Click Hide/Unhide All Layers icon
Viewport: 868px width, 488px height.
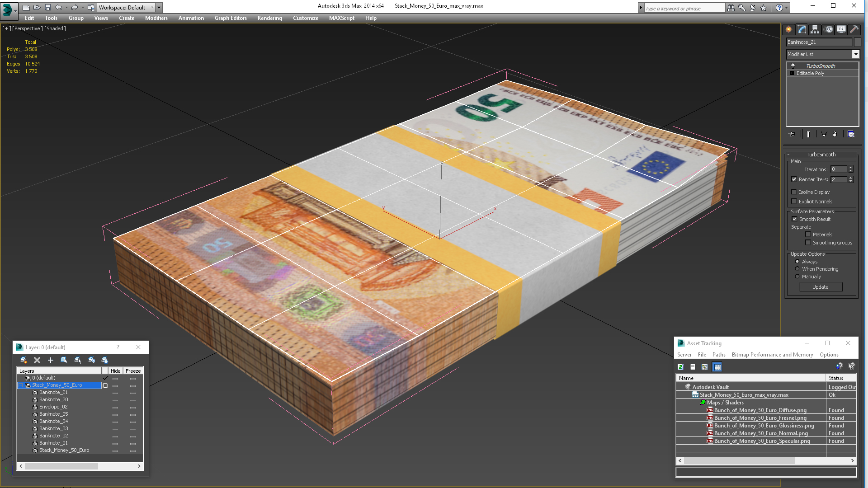pyautogui.click(x=91, y=360)
